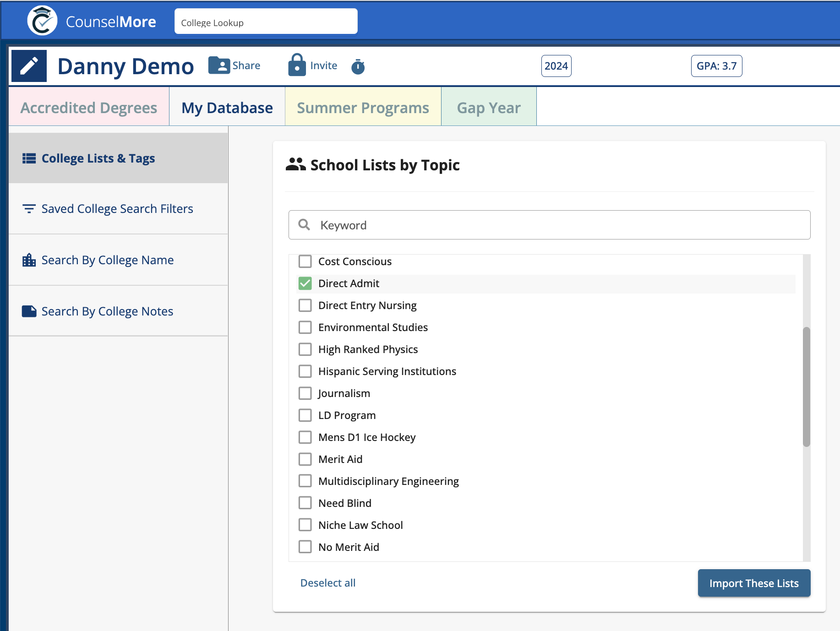
Task: Select the Accredited Degrees tab
Action: click(89, 108)
